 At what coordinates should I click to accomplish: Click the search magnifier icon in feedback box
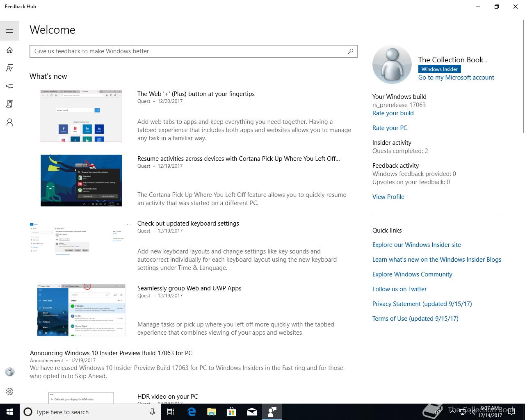350,51
